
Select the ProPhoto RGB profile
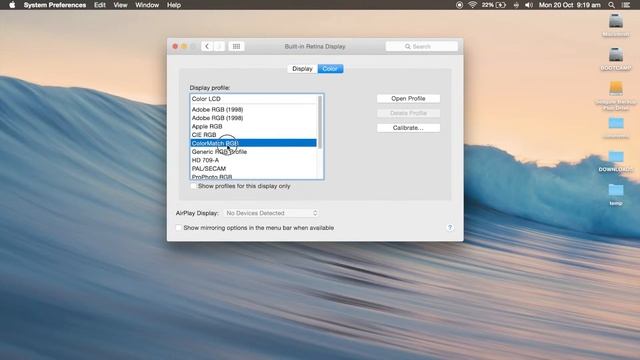[253, 176]
